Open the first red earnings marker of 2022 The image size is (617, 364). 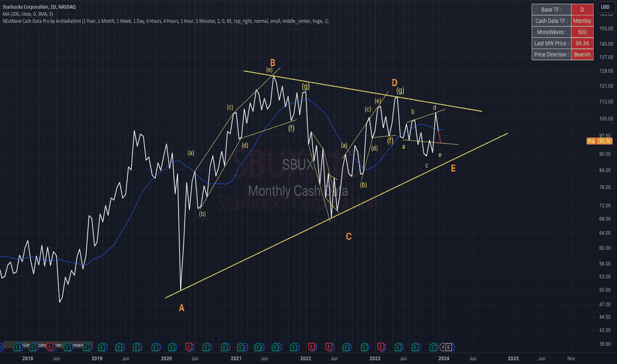coord(312,347)
